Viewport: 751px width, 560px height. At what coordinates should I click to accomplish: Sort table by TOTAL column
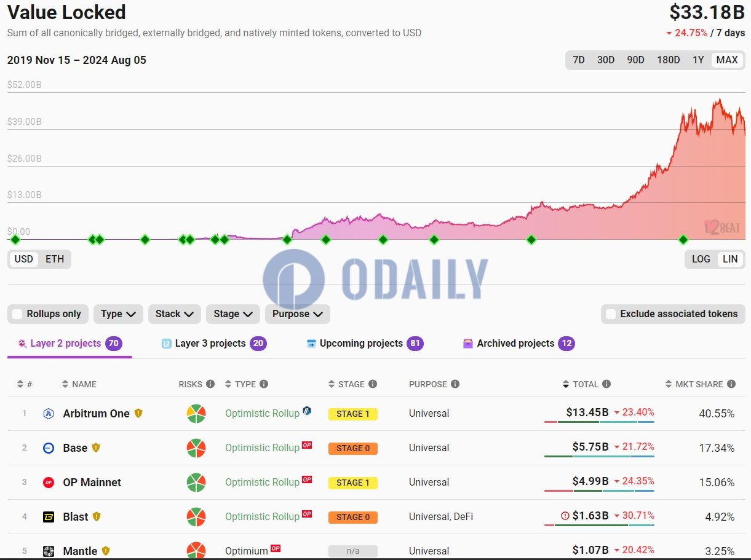581,384
